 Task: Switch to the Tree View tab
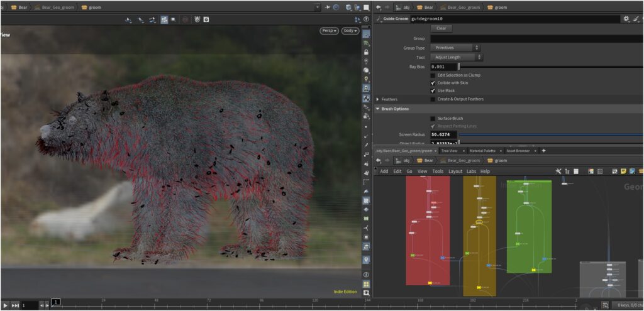(x=449, y=151)
